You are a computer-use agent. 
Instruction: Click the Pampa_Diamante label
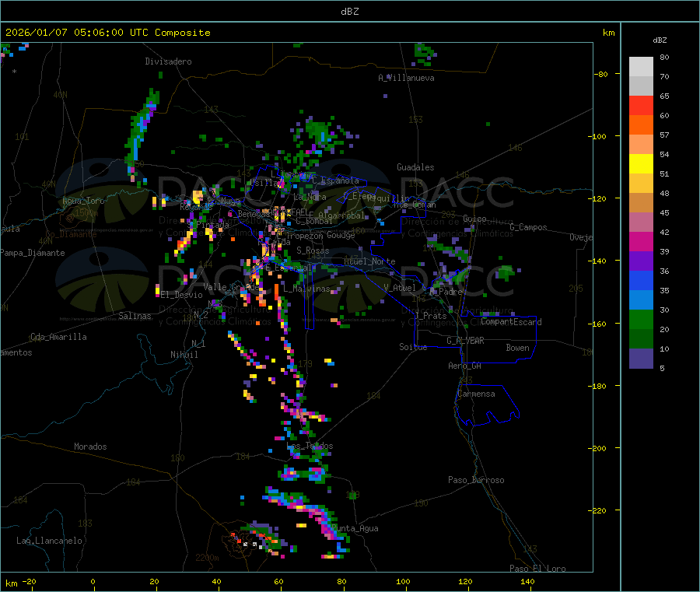tap(32, 253)
